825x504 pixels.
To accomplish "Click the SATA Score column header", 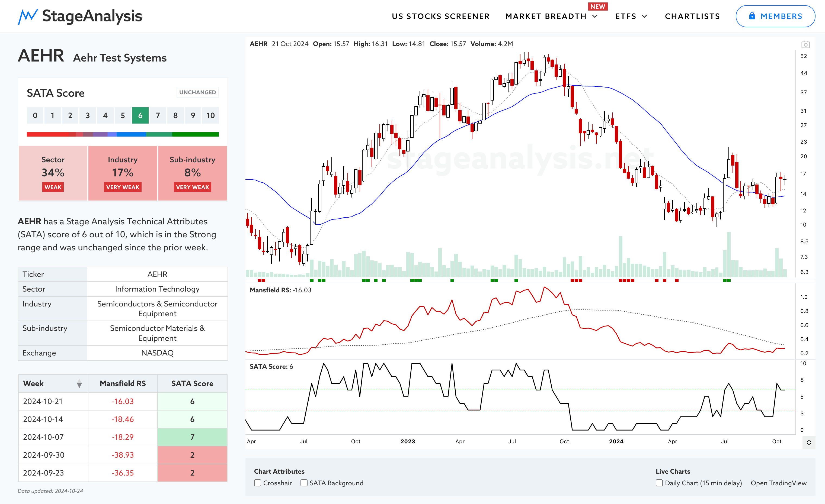I will pos(192,384).
